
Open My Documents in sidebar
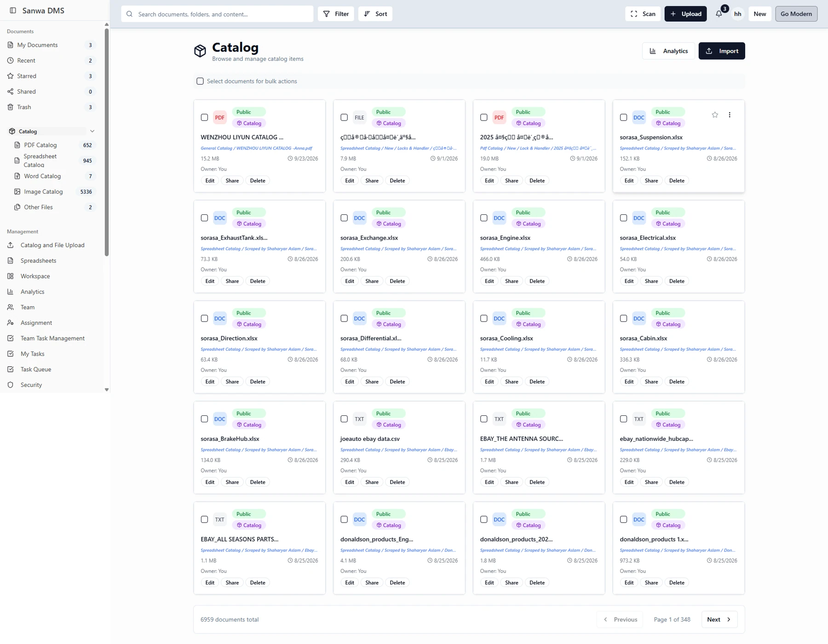click(x=52, y=45)
